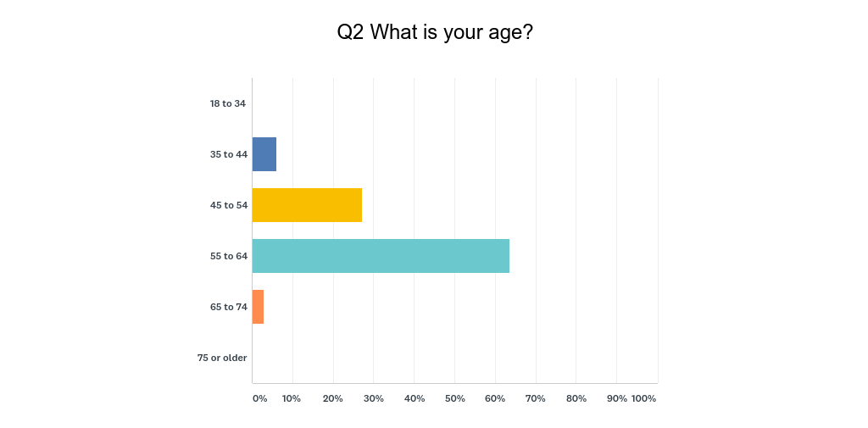Select the 40% axis tick label

[x=415, y=398]
